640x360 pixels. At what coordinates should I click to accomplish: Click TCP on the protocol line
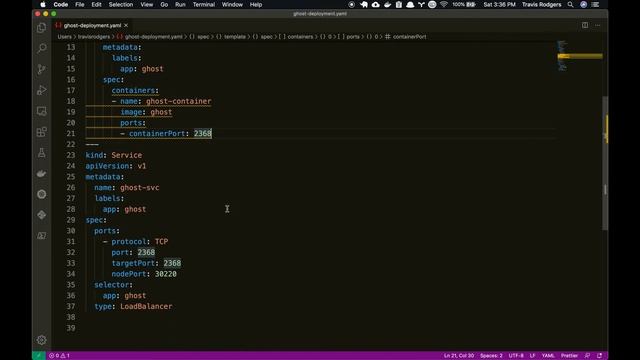click(161, 241)
